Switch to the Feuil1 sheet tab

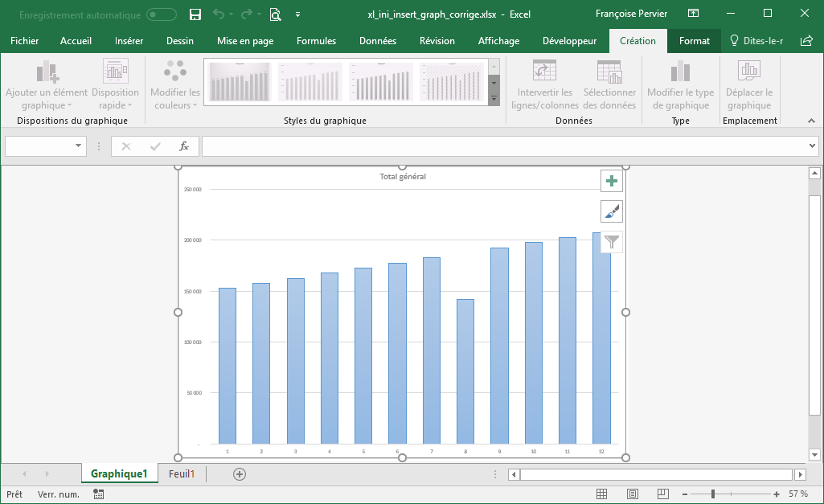tap(182, 474)
